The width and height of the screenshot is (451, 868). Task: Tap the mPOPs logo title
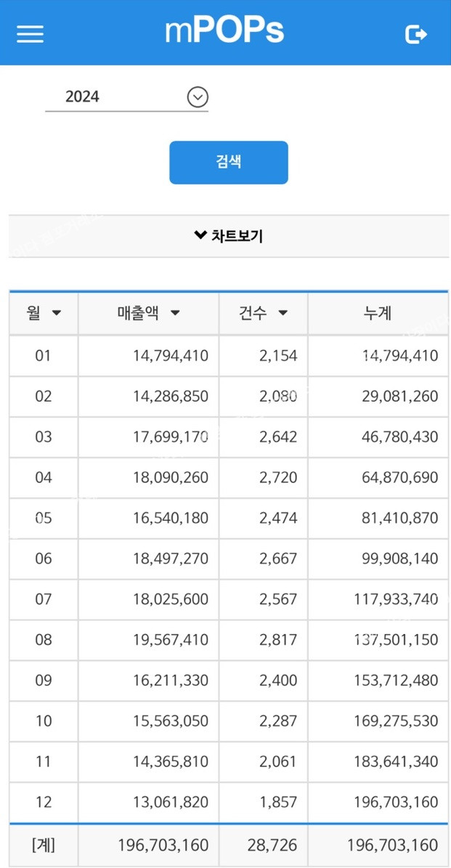tap(224, 31)
